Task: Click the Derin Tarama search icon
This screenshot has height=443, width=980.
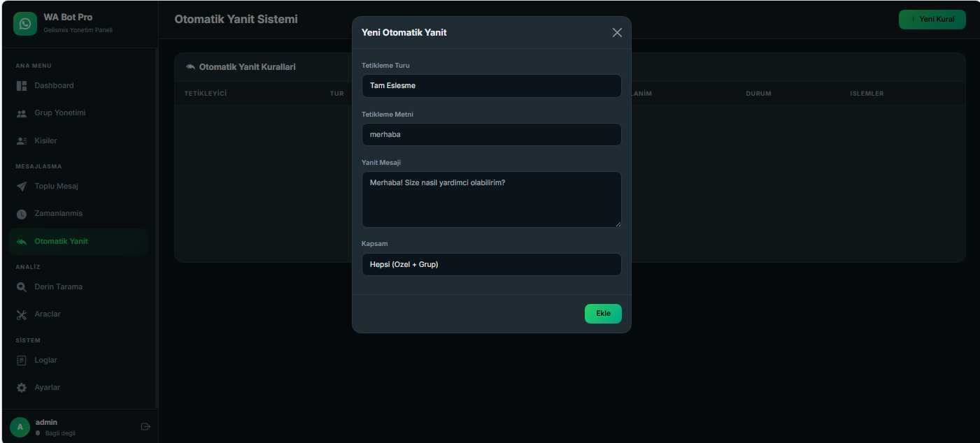Action: click(22, 287)
